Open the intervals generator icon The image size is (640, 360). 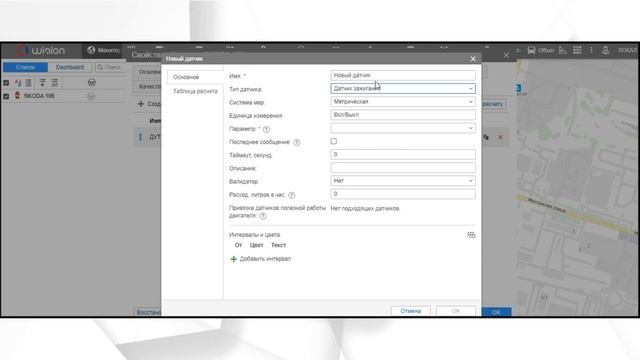click(471, 235)
